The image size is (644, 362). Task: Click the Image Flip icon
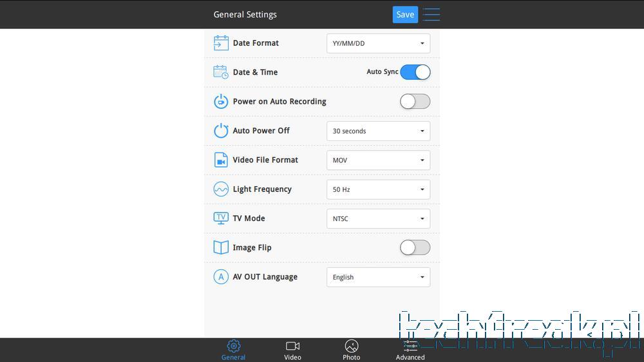click(221, 247)
